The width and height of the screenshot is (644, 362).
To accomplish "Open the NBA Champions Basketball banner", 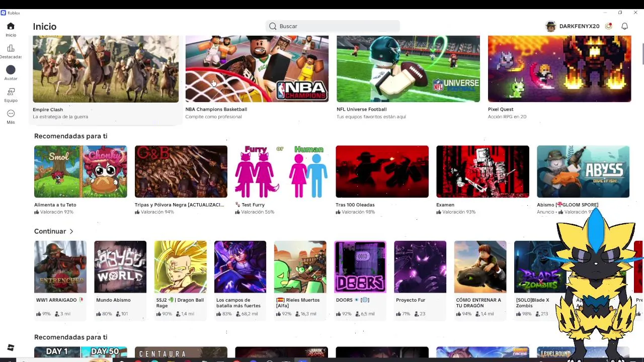I will tap(257, 69).
